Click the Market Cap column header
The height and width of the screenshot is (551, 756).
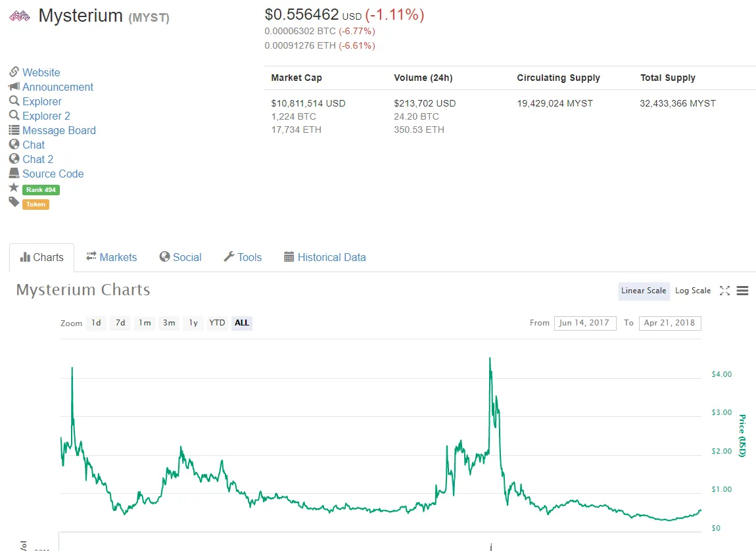pos(296,78)
